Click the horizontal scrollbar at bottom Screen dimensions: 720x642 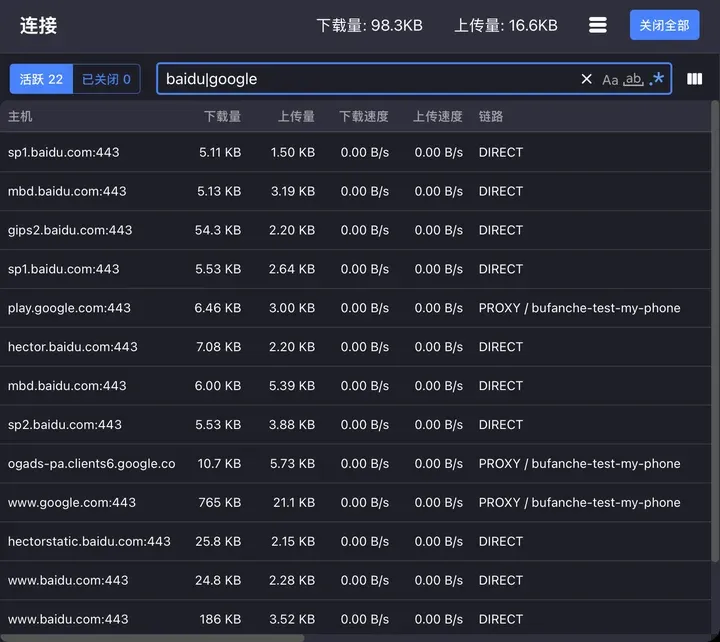click(152, 638)
